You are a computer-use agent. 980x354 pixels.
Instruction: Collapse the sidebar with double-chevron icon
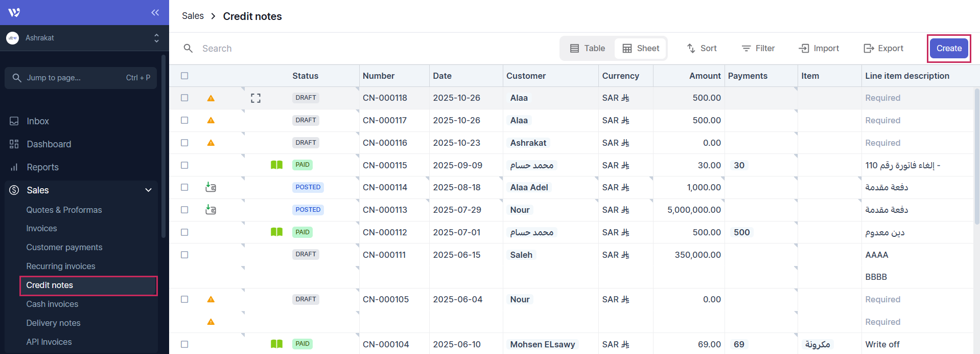155,12
